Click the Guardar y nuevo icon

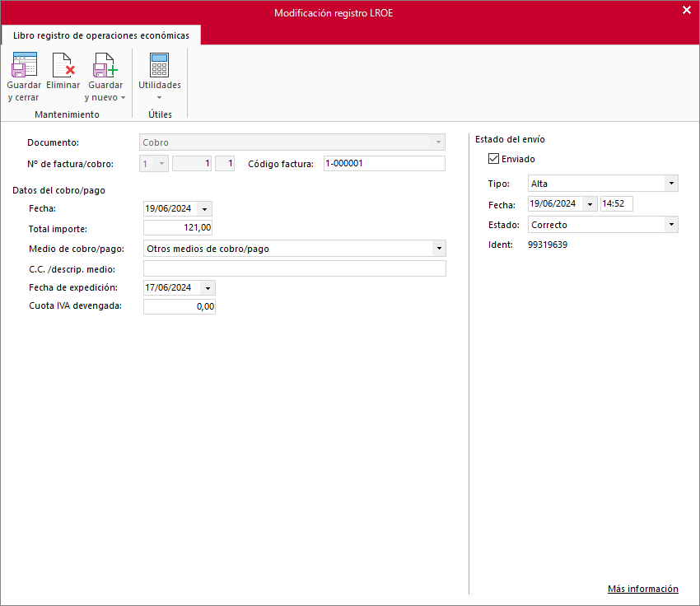tap(105, 65)
